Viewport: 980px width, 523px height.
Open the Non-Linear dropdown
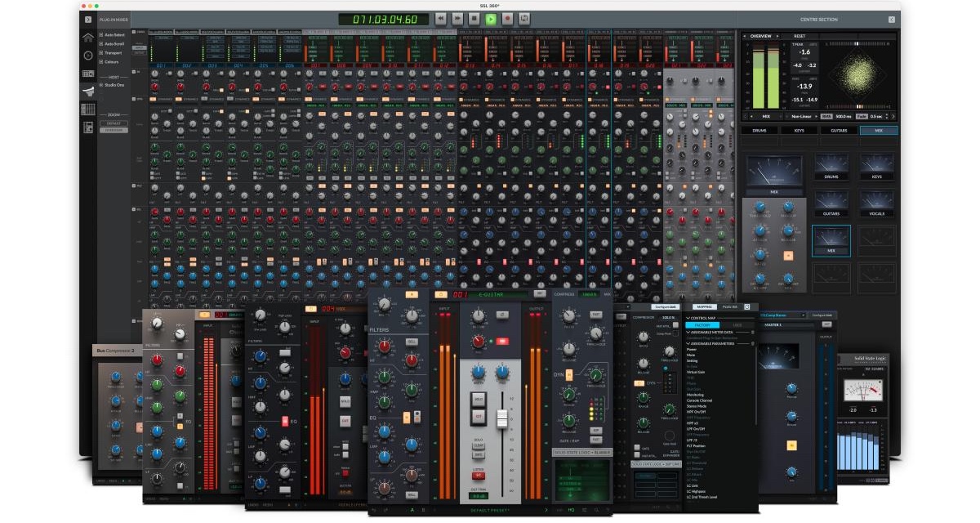(x=800, y=116)
